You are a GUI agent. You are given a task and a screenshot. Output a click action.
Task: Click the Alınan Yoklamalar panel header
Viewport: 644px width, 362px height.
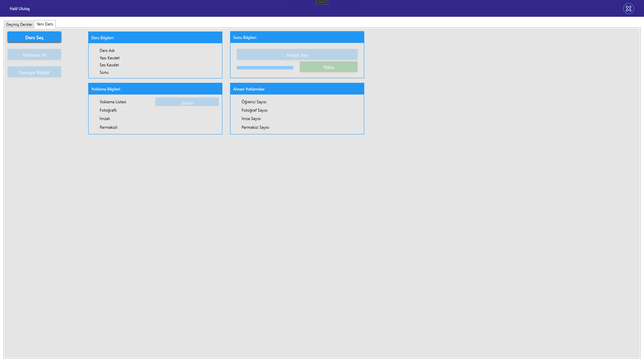click(297, 89)
